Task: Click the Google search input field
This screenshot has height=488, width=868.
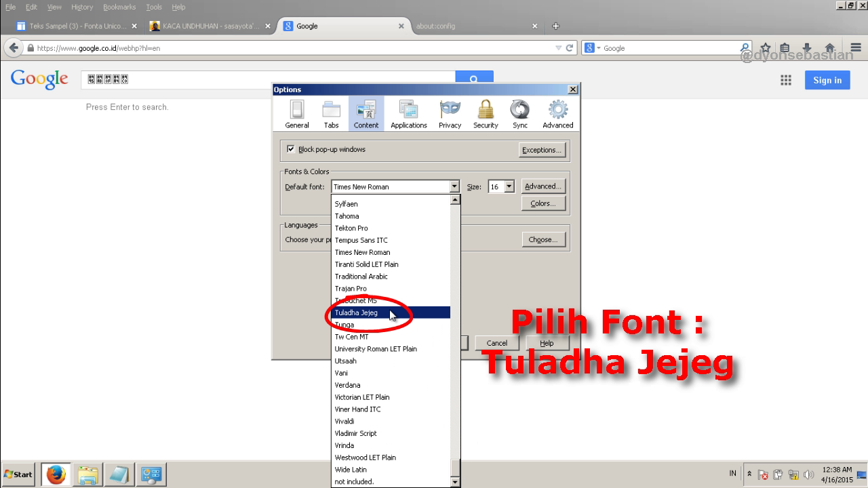Action: [x=268, y=79]
